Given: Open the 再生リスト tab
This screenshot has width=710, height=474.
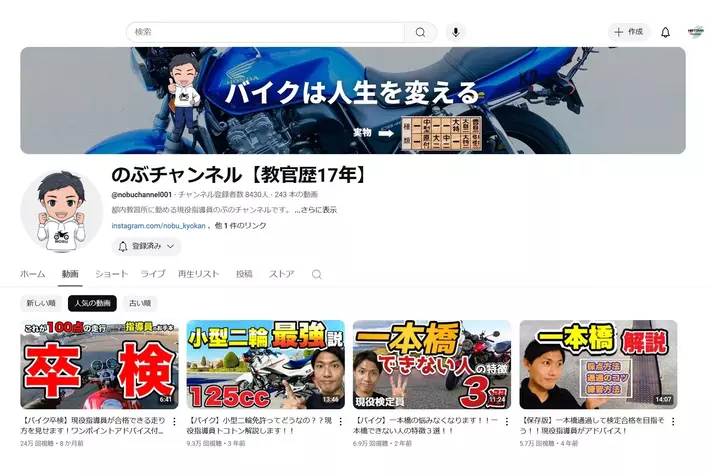Looking at the screenshot, I should click(x=198, y=274).
